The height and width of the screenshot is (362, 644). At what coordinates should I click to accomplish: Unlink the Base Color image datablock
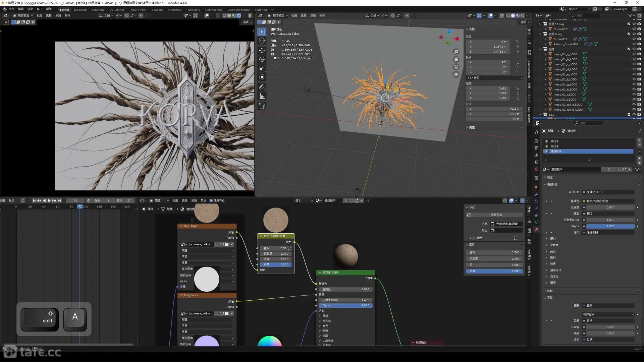tap(232, 244)
